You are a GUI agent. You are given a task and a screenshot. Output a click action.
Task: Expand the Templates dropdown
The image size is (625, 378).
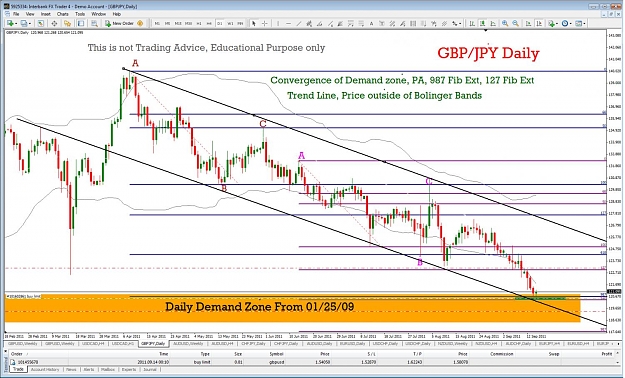584,24
